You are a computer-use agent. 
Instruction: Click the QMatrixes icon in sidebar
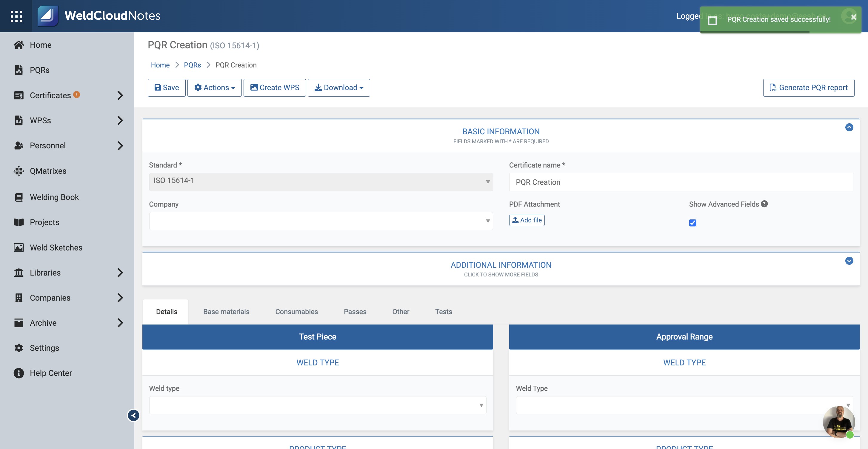(19, 171)
